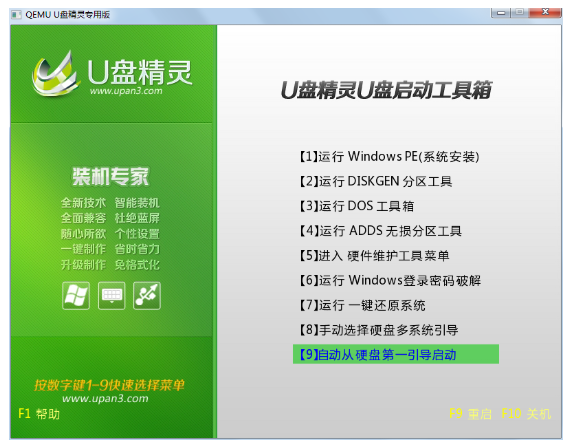Click F9 重启 restart label

point(470,414)
